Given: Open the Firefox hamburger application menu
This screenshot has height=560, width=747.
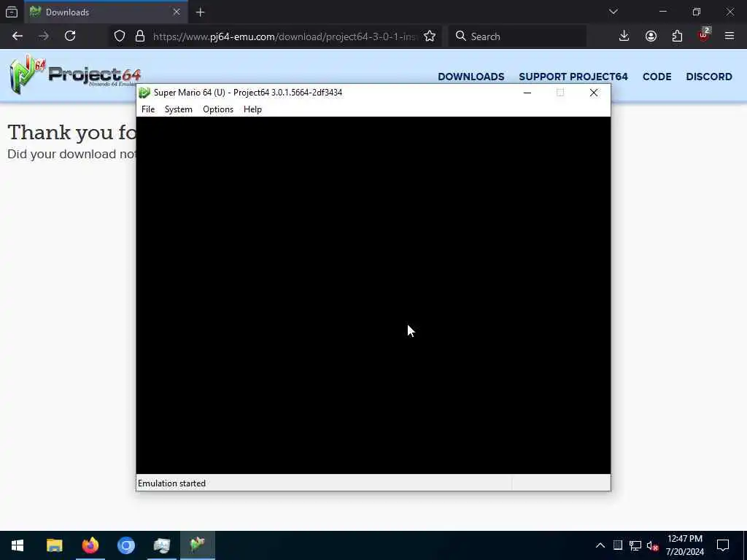Looking at the screenshot, I should (729, 36).
